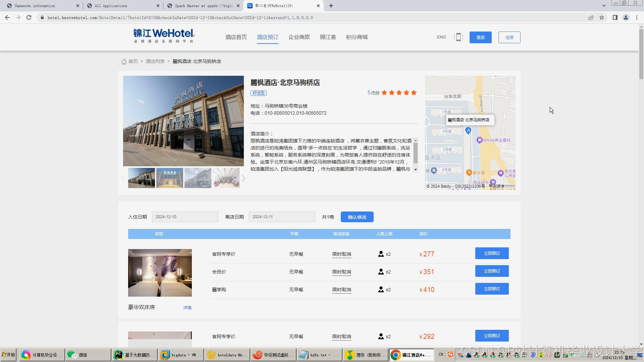Bookmark this page using the star icon

602,17
